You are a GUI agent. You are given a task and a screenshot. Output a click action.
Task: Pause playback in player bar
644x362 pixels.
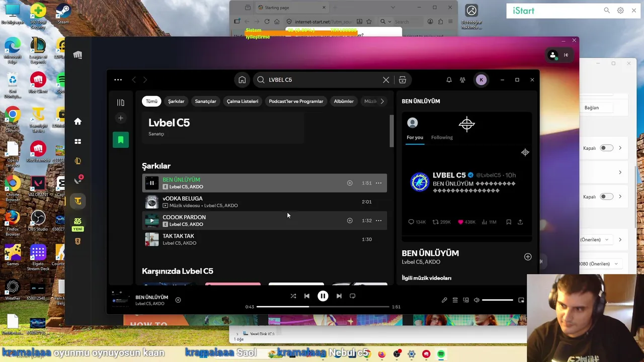[x=323, y=296]
